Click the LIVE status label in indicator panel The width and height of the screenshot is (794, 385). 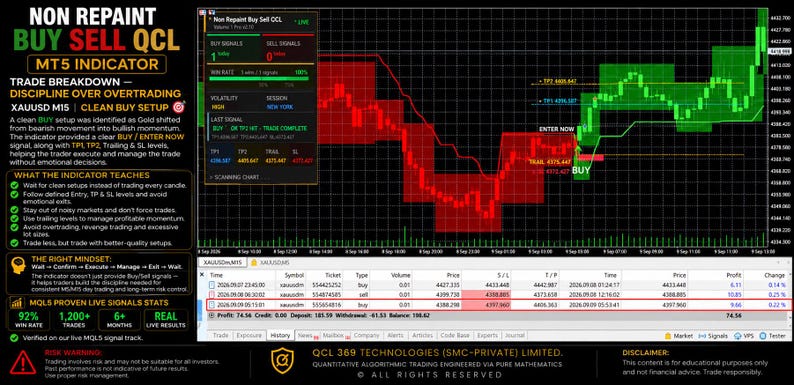point(301,22)
